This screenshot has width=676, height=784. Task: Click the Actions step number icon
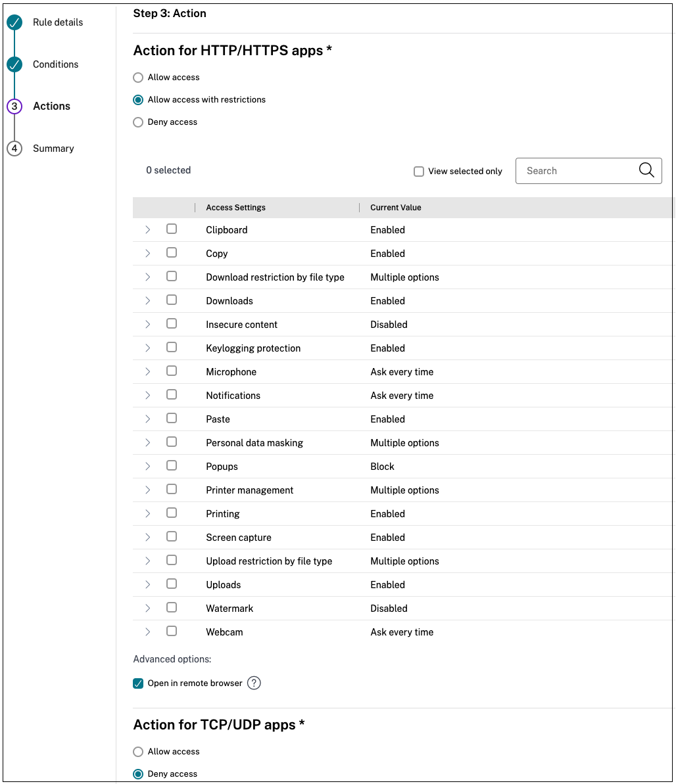(x=14, y=106)
